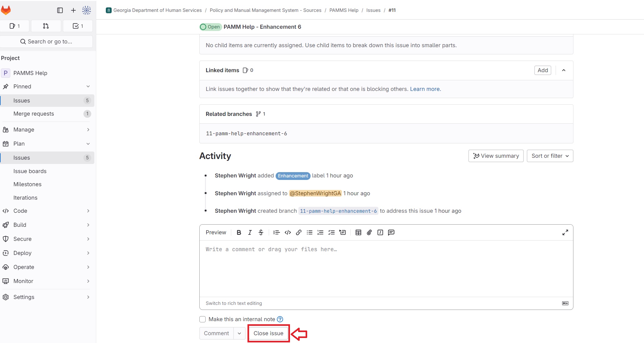
Task: Click in the comment text area
Action: point(386,268)
